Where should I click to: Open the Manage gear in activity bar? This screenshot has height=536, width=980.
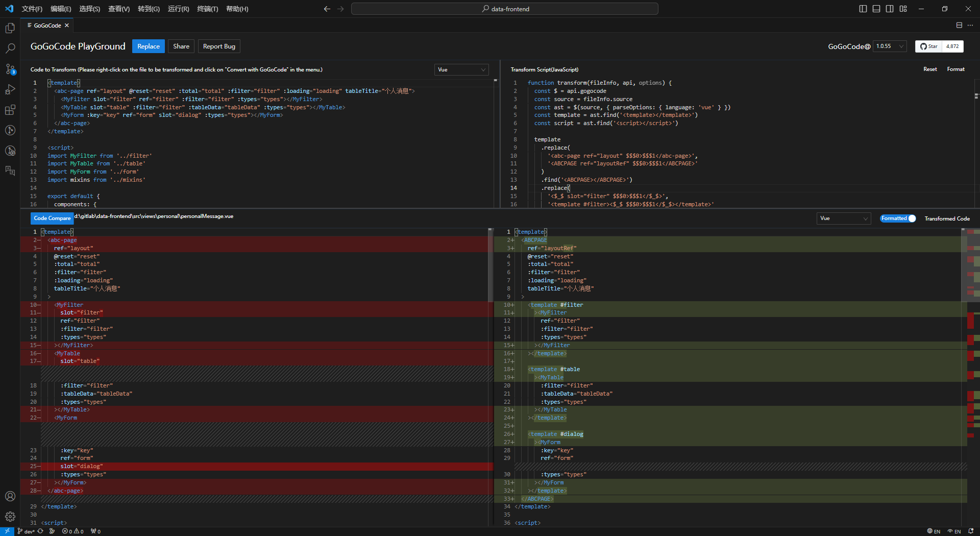(x=10, y=517)
